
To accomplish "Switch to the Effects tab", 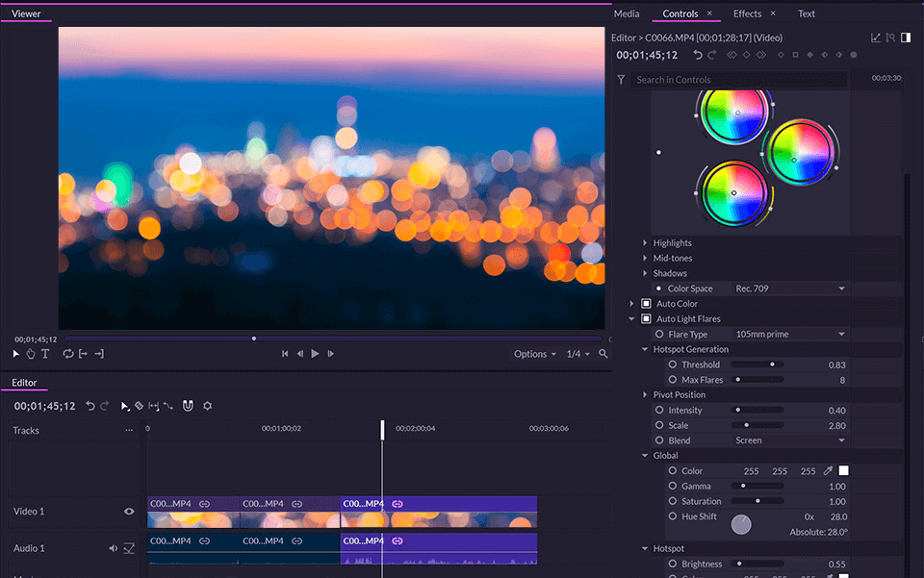I will click(747, 13).
